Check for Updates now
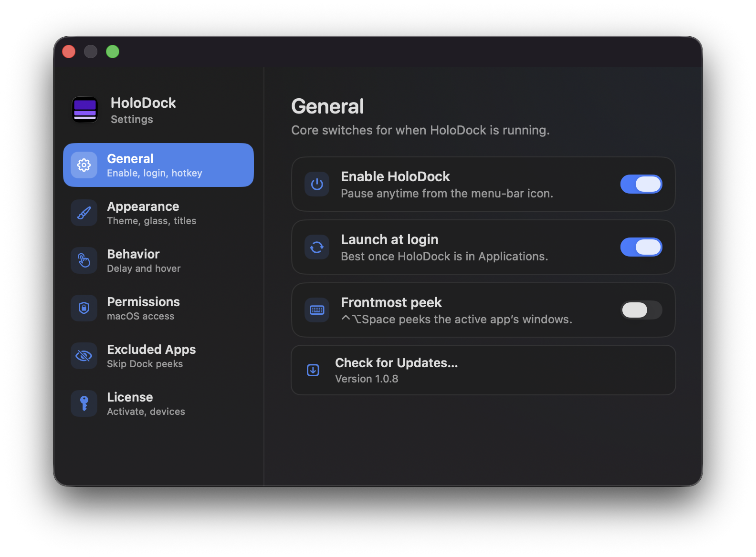756x557 pixels. tap(483, 370)
